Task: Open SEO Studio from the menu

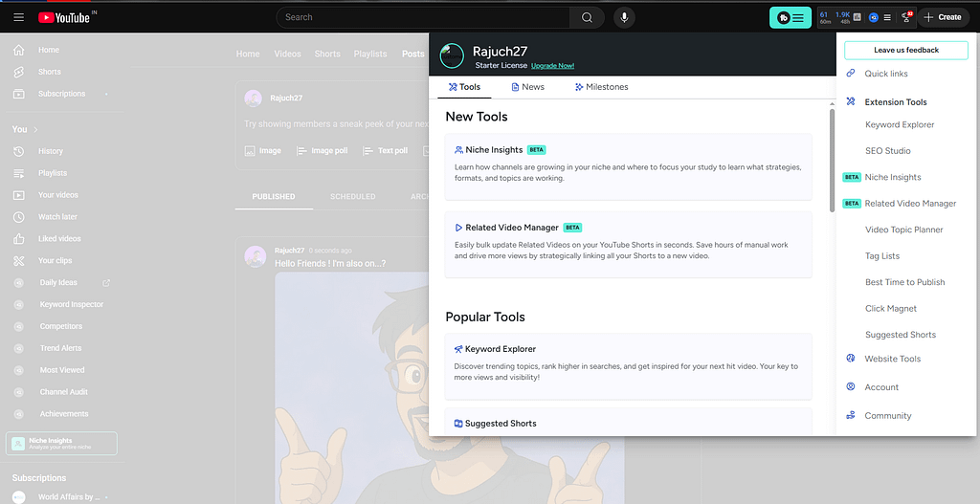Action: tap(887, 151)
